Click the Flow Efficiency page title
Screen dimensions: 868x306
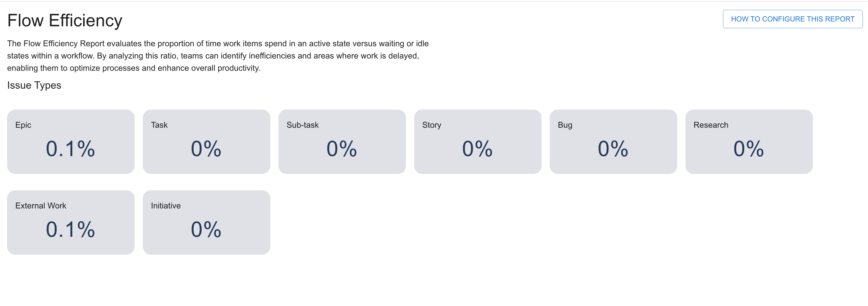pyautogui.click(x=65, y=21)
